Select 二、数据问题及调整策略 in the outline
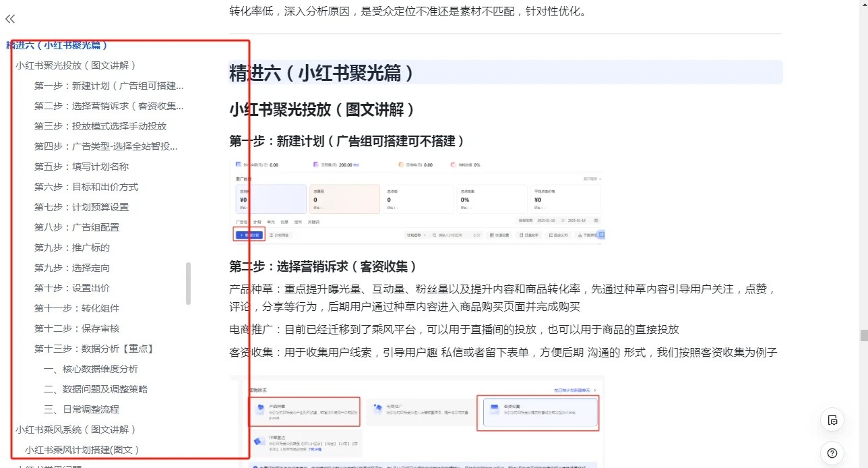 coord(96,389)
